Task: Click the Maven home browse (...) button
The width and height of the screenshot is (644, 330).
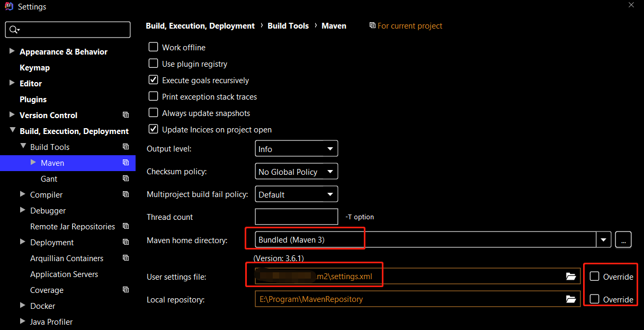Action: (623, 239)
